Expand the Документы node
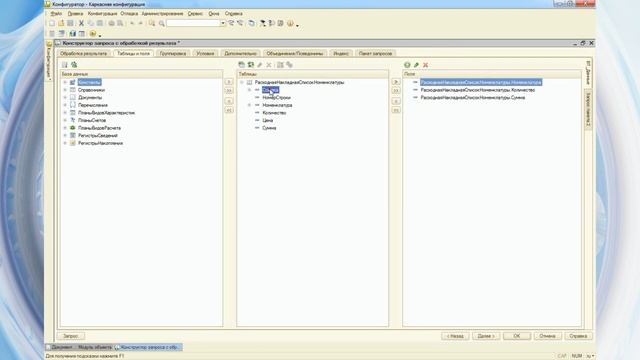The width and height of the screenshot is (640, 360). (65, 98)
